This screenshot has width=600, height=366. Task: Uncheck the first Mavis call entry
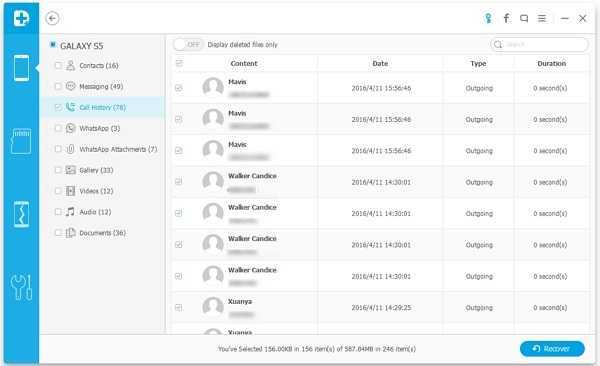pos(179,88)
